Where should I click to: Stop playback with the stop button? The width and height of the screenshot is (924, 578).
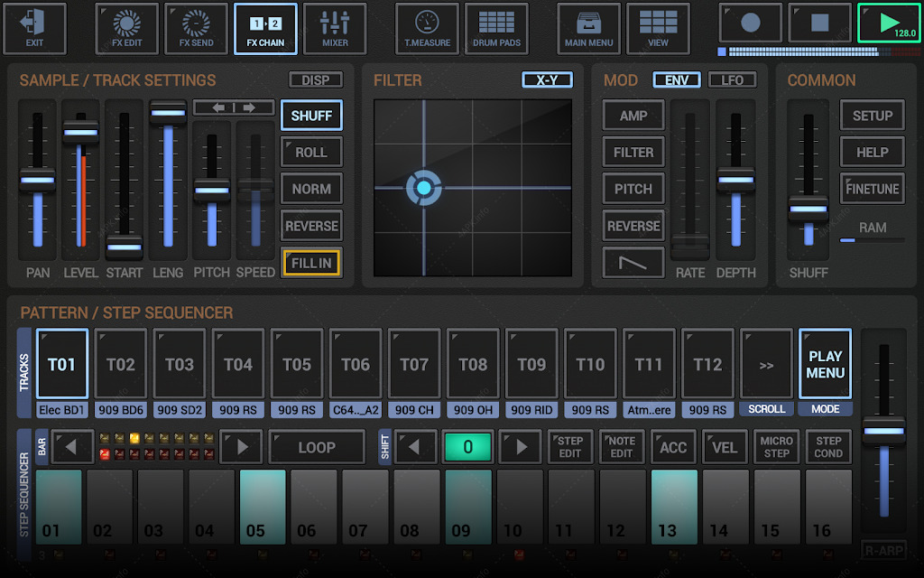[x=819, y=23]
